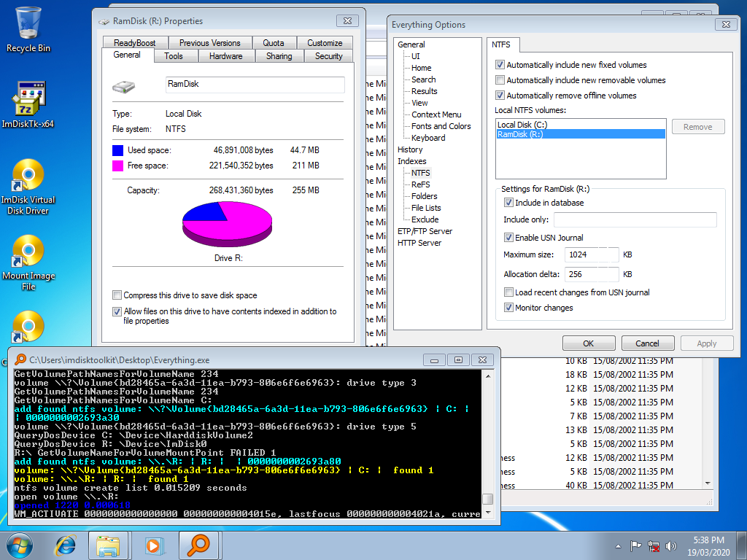Open the UI options page
Image resolution: width=747 pixels, height=560 pixels.
point(416,56)
